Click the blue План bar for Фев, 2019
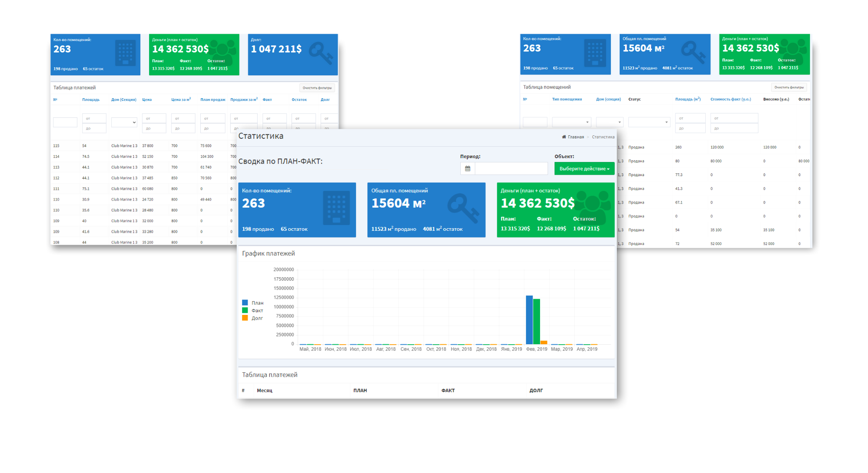 pyautogui.click(x=529, y=320)
